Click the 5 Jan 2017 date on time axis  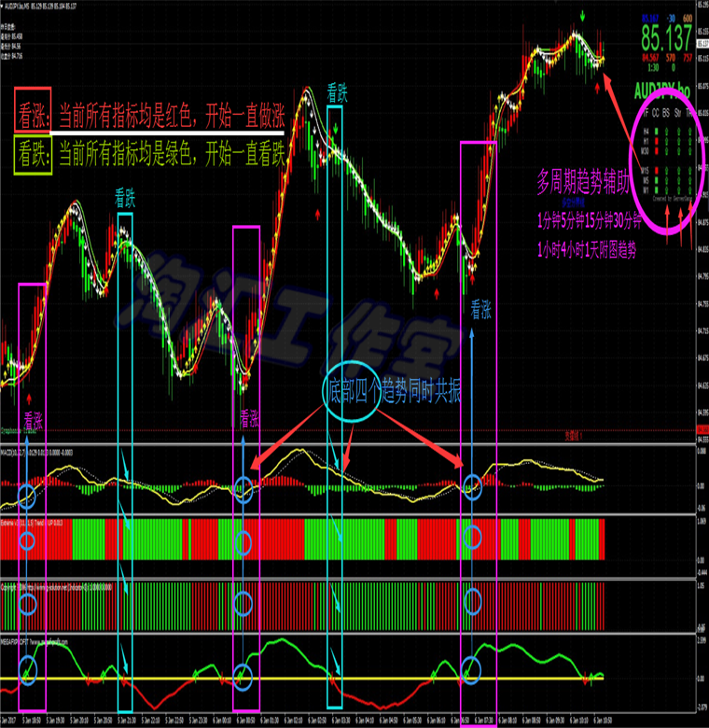8,721
